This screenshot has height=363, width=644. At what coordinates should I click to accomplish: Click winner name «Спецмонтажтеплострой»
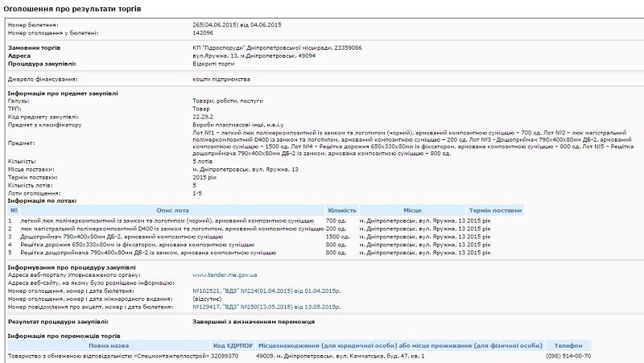coord(108,355)
